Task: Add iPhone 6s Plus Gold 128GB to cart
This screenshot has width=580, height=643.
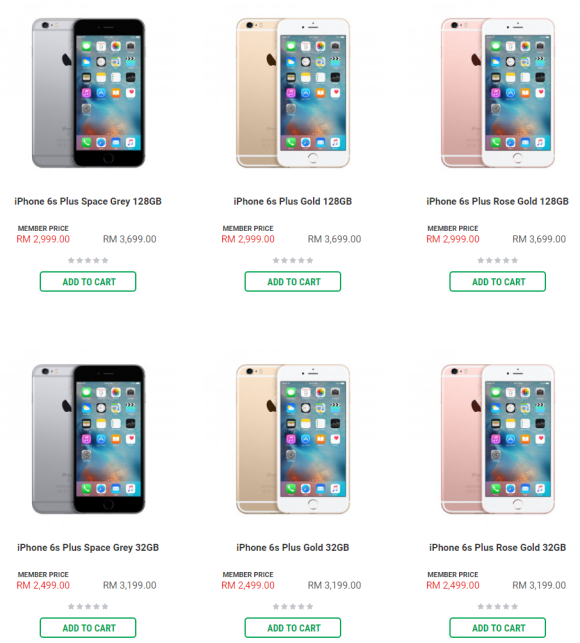Action: coord(293,282)
